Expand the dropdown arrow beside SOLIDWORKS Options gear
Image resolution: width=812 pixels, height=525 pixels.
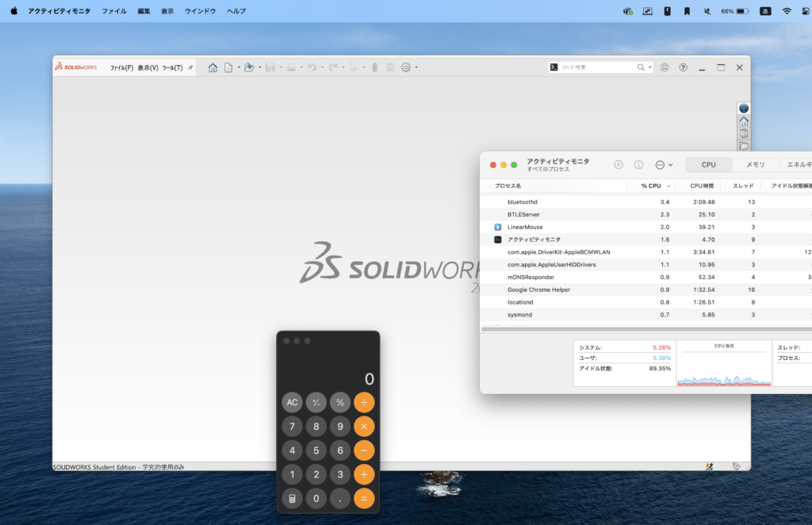tap(416, 67)
